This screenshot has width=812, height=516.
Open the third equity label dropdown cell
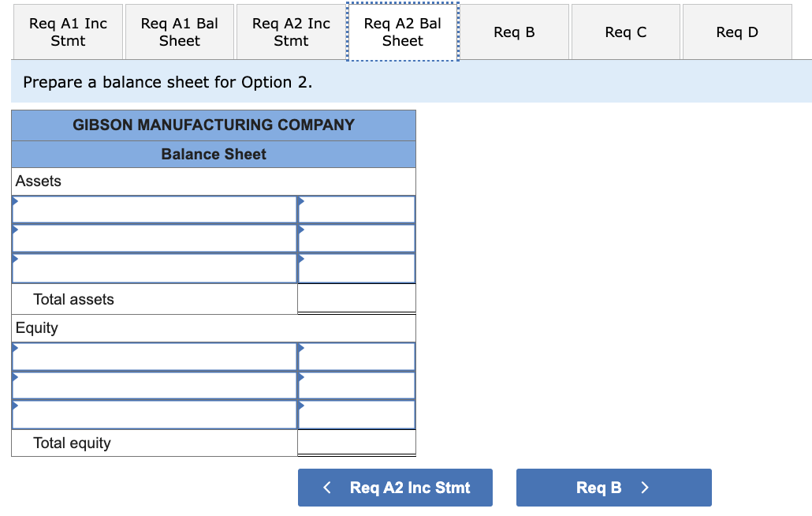[154, 414]
